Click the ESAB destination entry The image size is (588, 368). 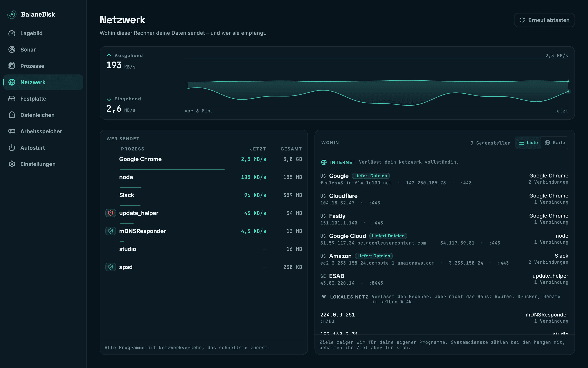(444, 279)
